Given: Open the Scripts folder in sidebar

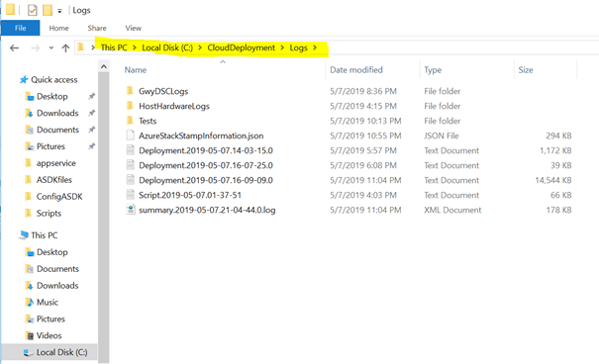Looking at the screenshot, I should (x=49, y=214).
